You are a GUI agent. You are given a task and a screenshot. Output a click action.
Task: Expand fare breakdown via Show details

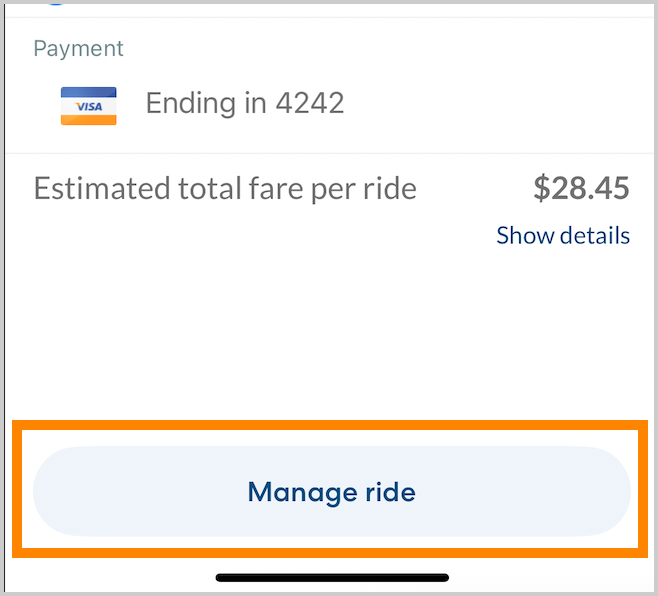[x=563, y=236]
